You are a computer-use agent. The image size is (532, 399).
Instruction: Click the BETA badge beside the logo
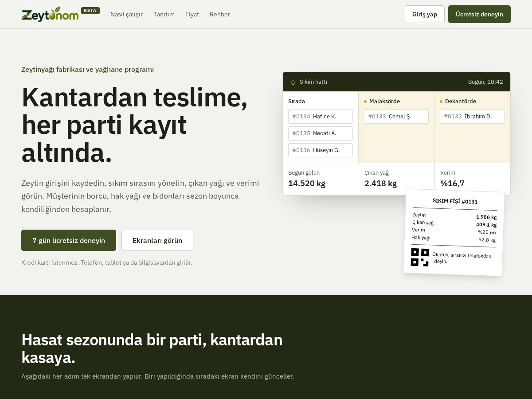(90, 11)
